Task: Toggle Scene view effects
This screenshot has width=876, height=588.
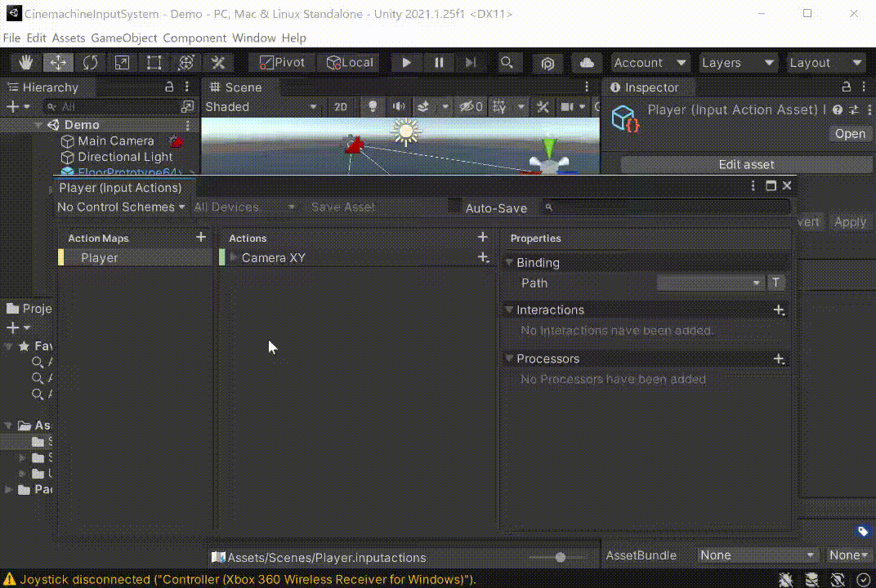Action: point(423,107)
